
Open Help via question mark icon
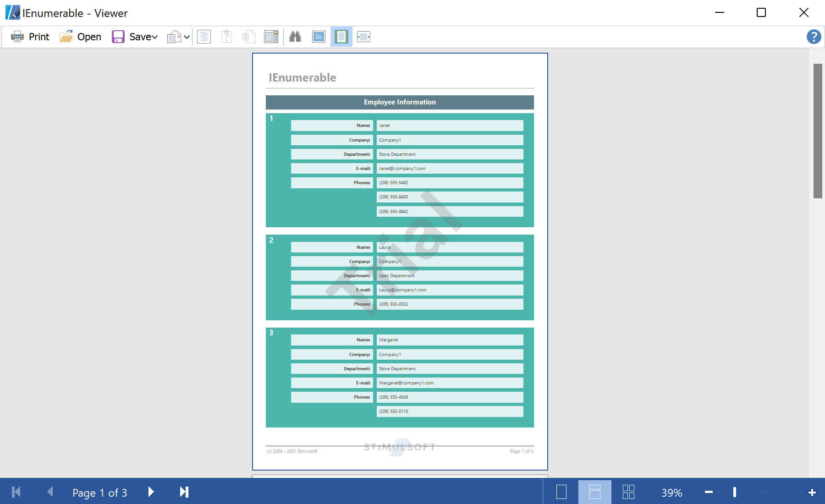[x=814, y=37]
